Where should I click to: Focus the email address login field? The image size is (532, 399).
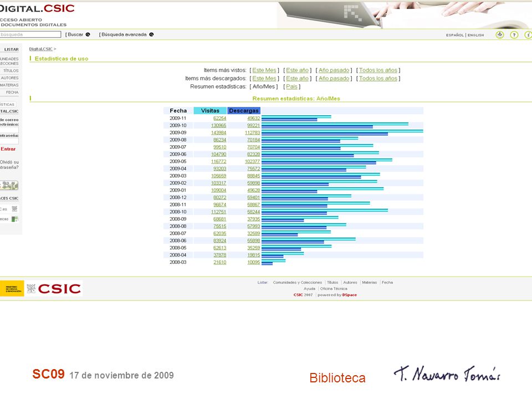9,130
